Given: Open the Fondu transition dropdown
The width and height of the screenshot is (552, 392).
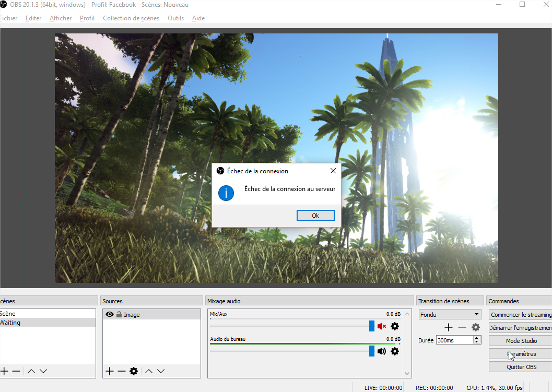Looking at the screenshot, I should (x=450, y=315).
